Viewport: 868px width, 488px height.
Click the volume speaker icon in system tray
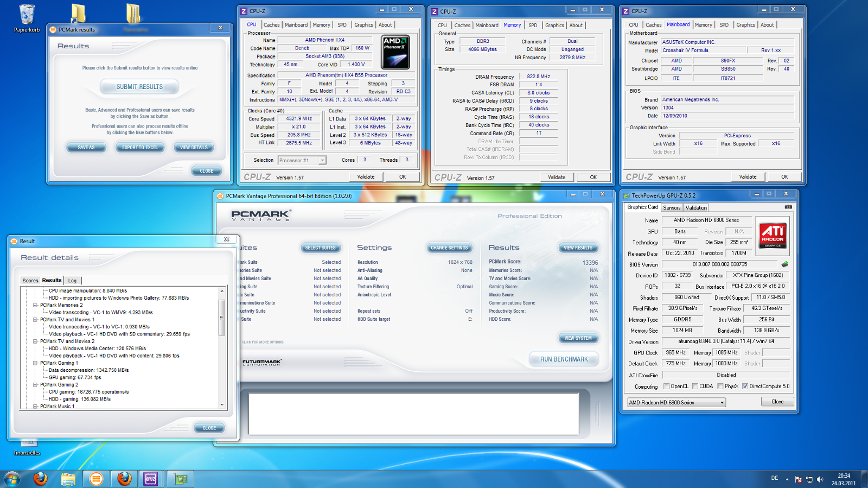pos(820,479)
